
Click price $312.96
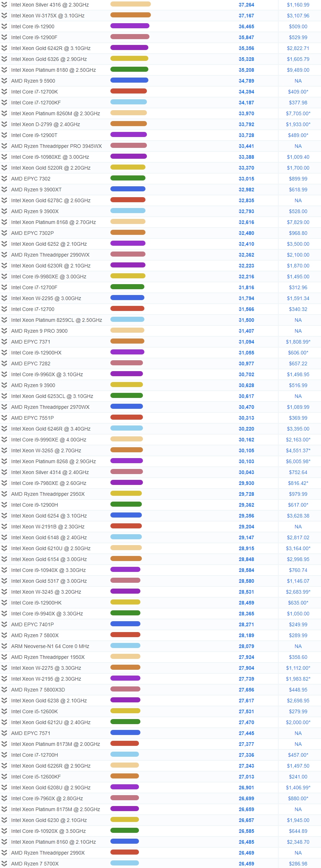pos(298,287)
